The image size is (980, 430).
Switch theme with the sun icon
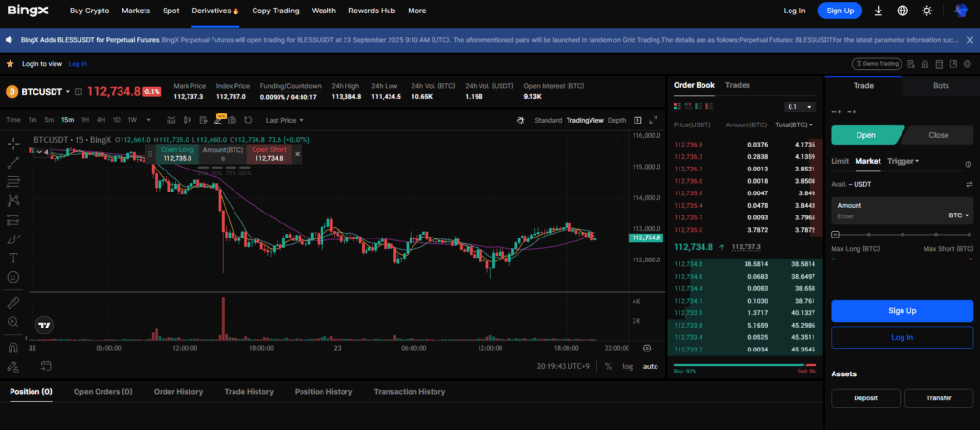[x=926, y=11]
